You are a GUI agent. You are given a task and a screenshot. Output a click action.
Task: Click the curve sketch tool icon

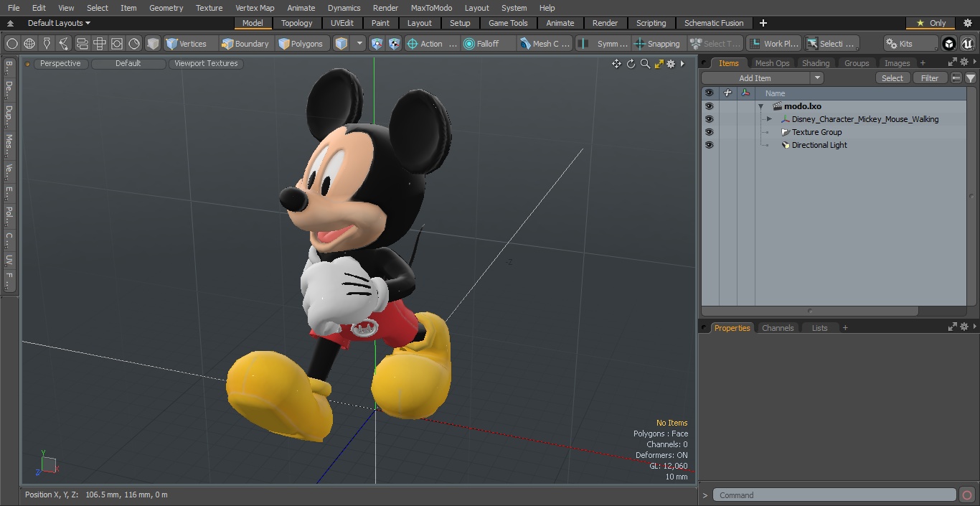(x=64, y=44)
